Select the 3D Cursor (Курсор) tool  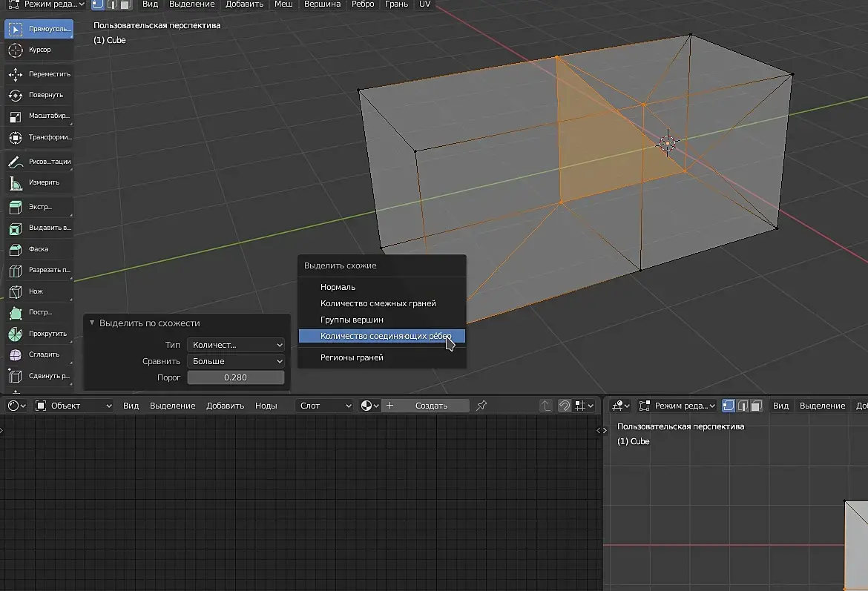click(39, 50)
